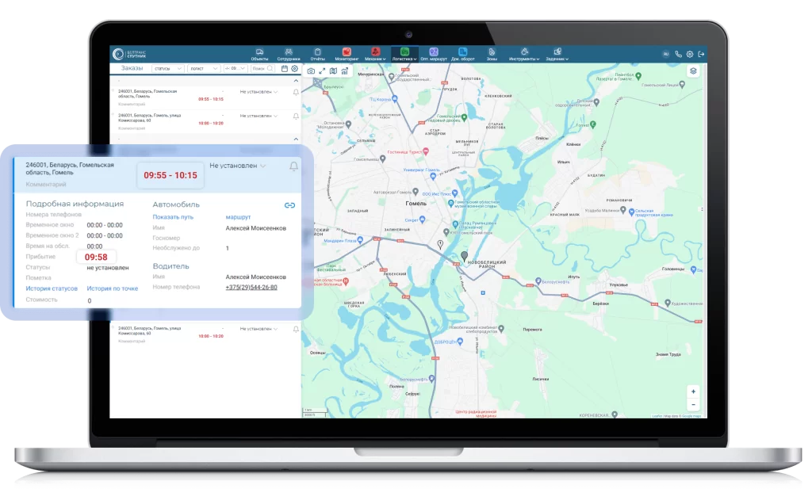Screen dimensions: 812x504
Task: Open the История статусов link
Action: [52, 288]
